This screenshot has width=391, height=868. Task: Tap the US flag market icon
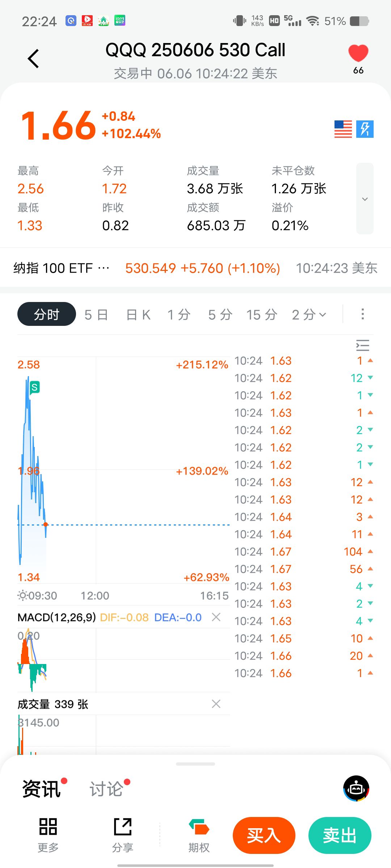(x=343, y=129)
